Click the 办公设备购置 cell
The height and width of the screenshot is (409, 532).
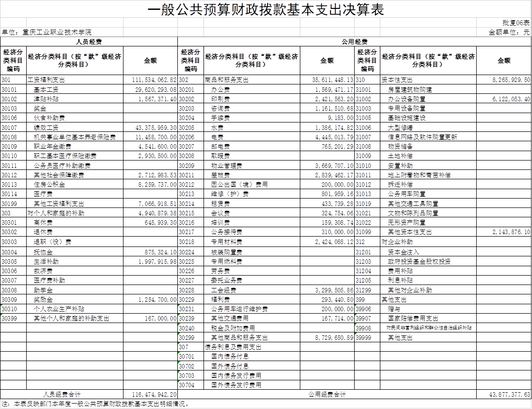(x=407, y=99)
